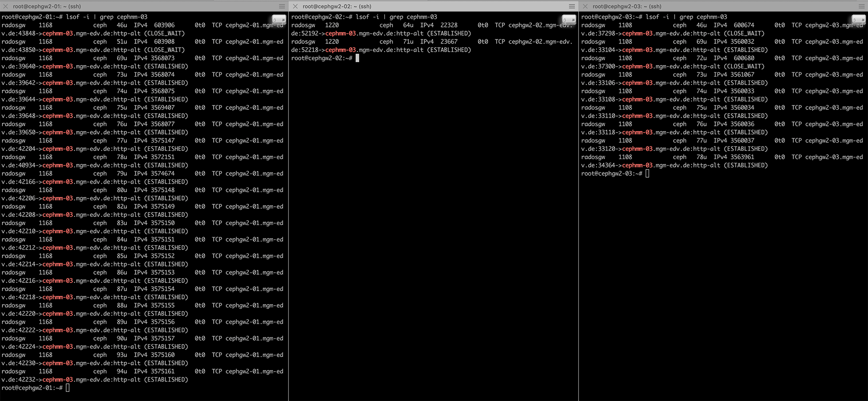Click node number 3574674 in cephgw2-01 pane
868x401 pixels.
[163, 174]
